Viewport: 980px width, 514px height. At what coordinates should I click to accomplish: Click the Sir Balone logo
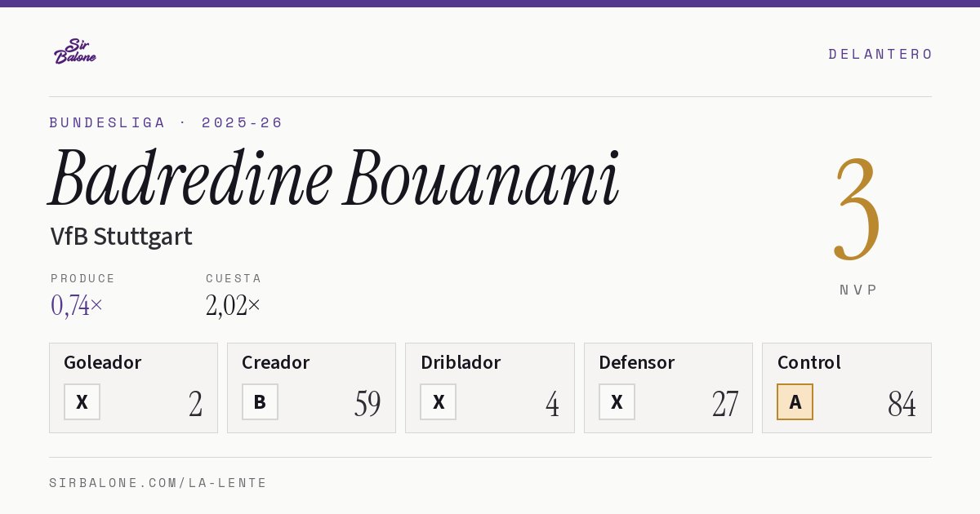tap(75, 51)
